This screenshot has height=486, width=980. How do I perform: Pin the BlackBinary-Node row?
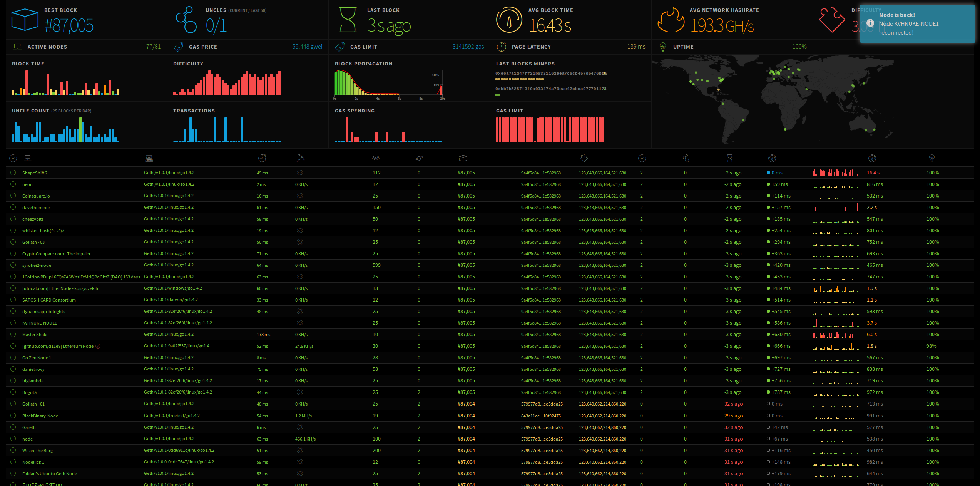(x=13, y=416)
